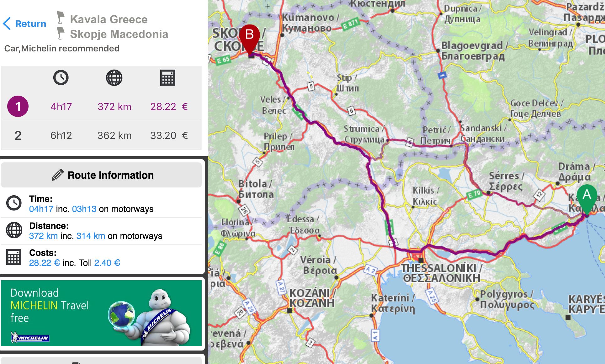Click the clock icon column header
Viewport: 605px width, 364px height.
pos(61,77)
